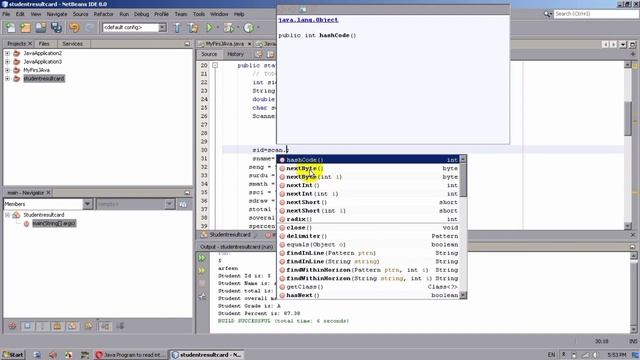640x360 pixels.
Task: Click the editor vertical scrollbar thumb
Action: pyautogui.click(x=628, y=118)
